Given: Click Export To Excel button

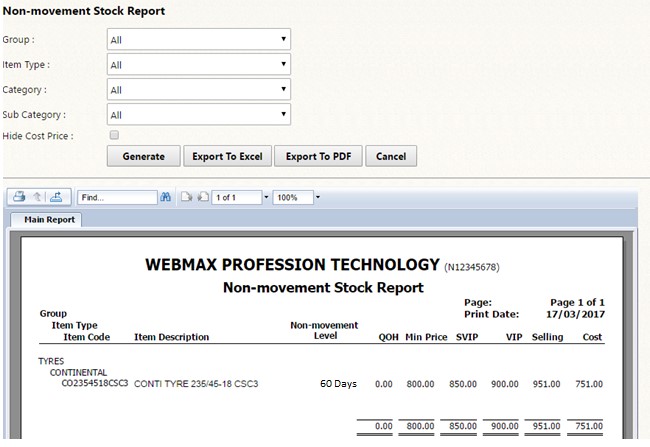Looking at the screenshot, I should [x=227, y=156].
